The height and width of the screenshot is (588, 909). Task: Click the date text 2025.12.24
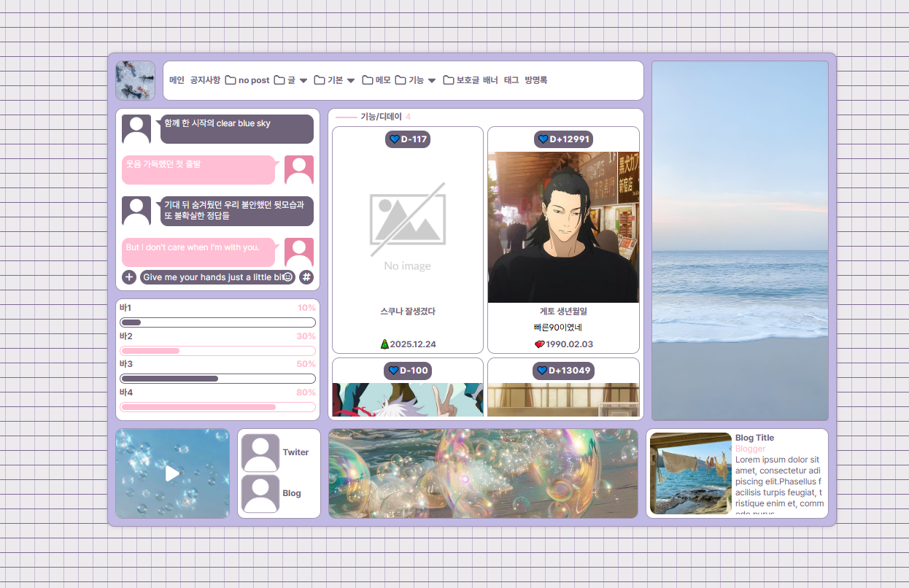(x=413, y=344)
